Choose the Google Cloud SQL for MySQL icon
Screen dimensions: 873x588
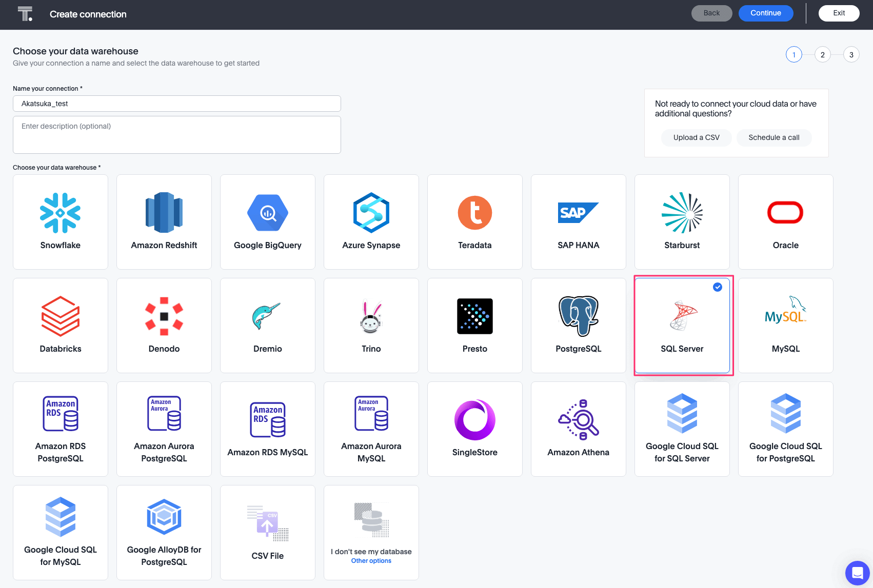[x=61, y=517]
